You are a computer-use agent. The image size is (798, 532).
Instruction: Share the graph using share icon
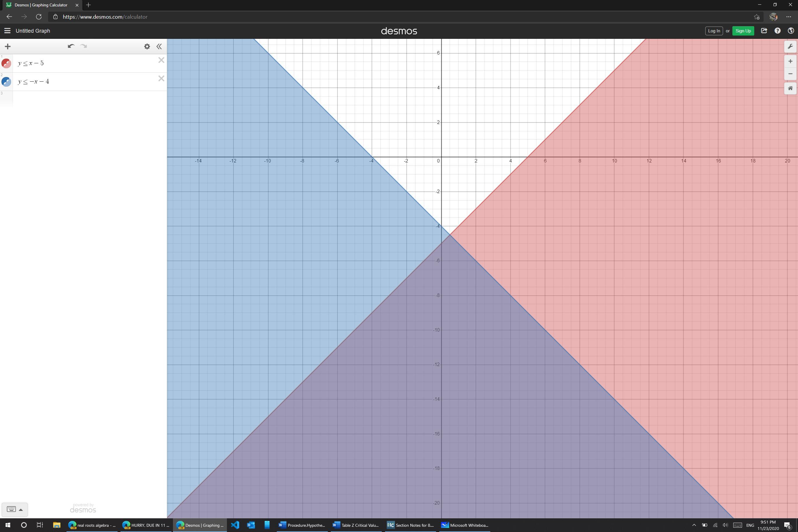point(764,31)
